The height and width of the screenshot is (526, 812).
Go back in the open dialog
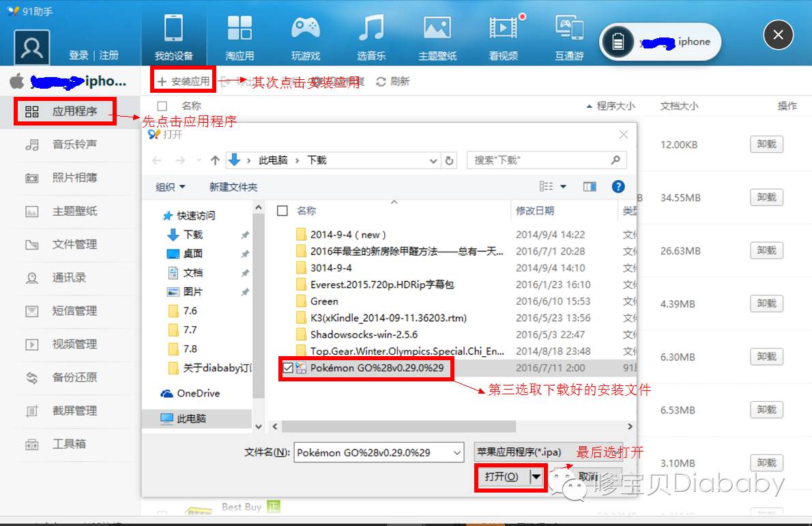pyautogui.click(x=157, y=160)
